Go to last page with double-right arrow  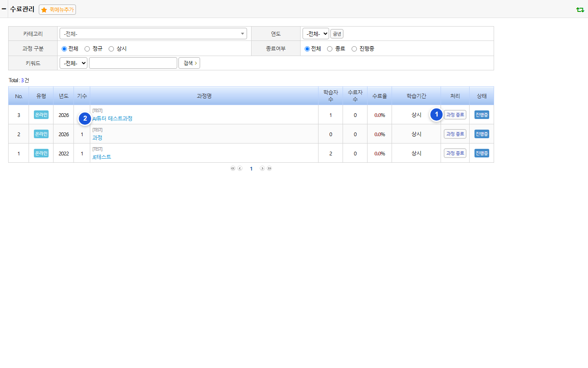269,168
